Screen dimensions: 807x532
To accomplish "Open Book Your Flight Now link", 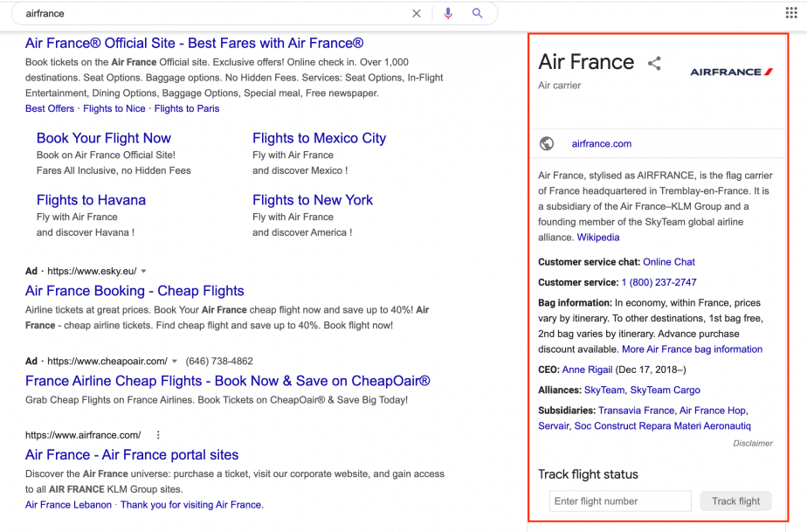I will coord(103,138).
